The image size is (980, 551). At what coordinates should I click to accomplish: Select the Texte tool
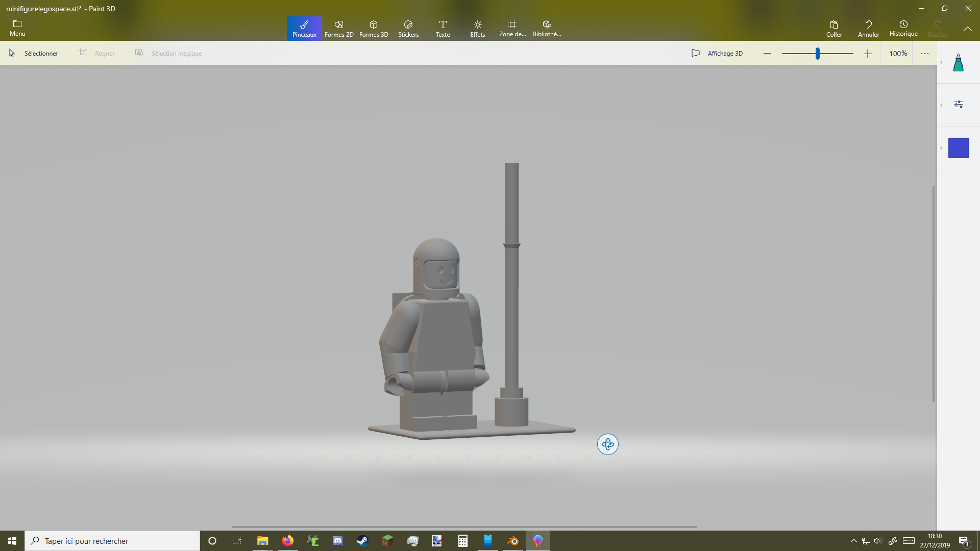pyautogui.click(x=443, y=28)
